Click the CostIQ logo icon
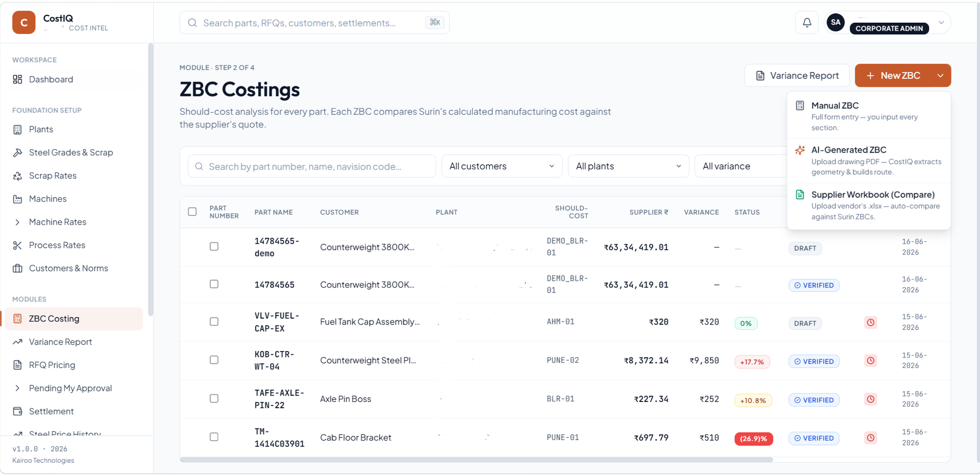 pyautogui.click(x=24, y=23)
